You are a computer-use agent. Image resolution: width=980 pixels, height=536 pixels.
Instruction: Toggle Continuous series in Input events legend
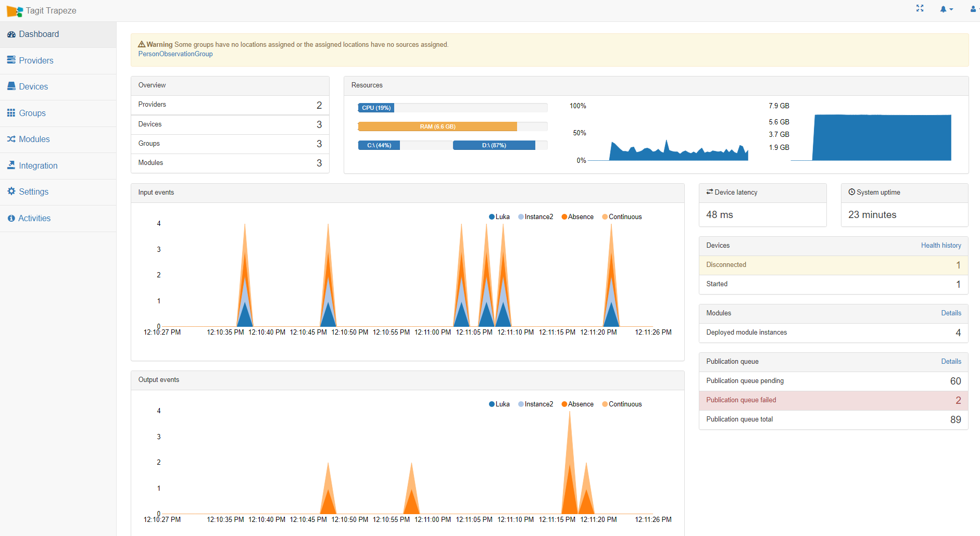coord(622,217)
